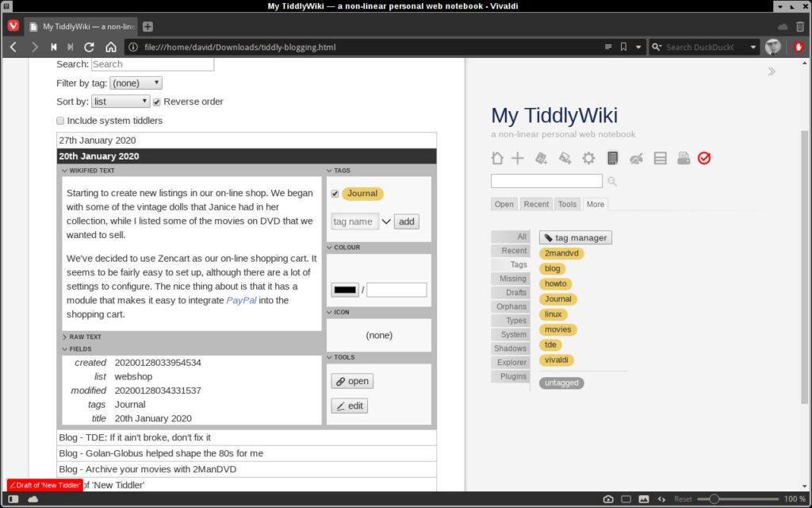
Task: Open page actions in the status bar
Action: (x=661, y=499)
